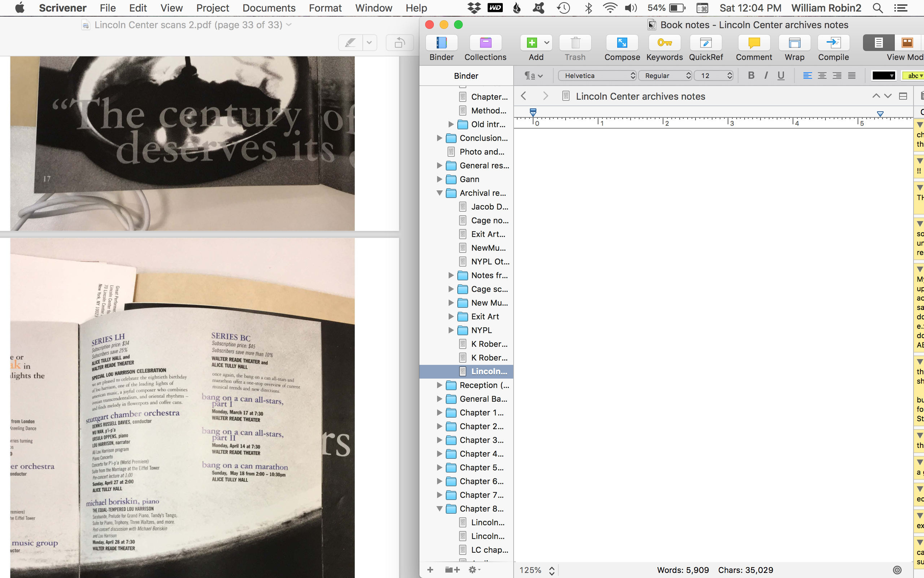Image resolution: width=924 pixels, height=578 pixels.
Task: Center align text in format bar
Action: (x=822, y=75)
